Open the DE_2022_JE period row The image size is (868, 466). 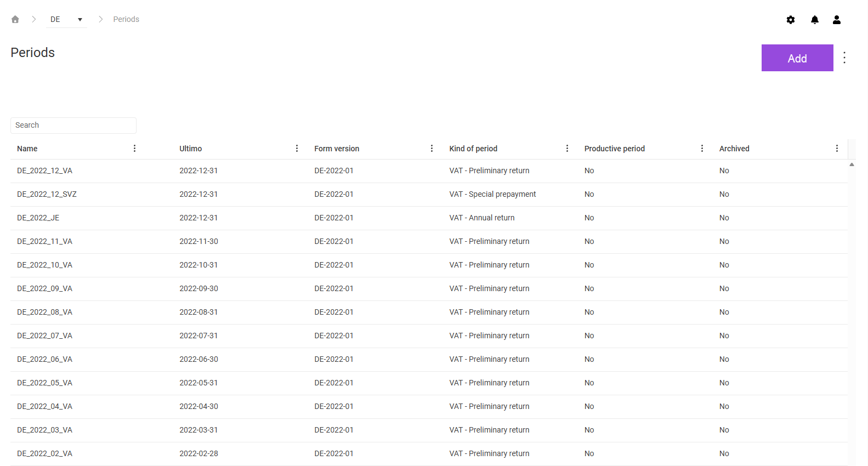(429, 218)
